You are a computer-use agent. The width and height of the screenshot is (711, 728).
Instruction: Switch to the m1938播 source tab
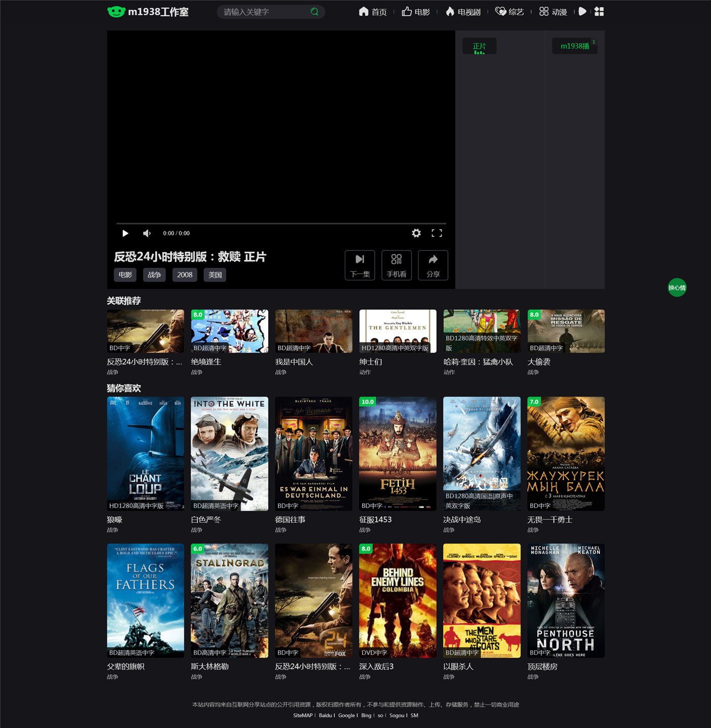575,46
